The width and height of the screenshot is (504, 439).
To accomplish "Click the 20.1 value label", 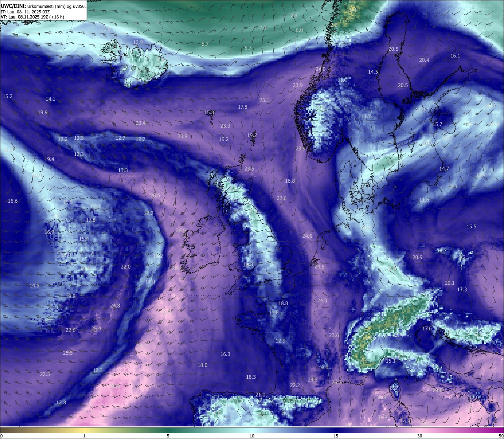I will click(x=450, y=283).
